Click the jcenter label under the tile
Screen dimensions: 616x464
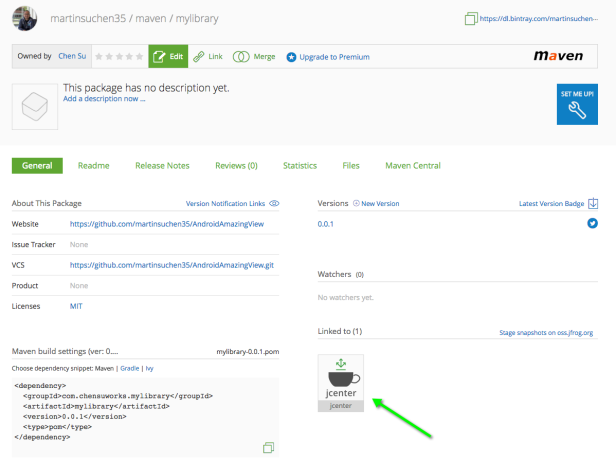341,406
